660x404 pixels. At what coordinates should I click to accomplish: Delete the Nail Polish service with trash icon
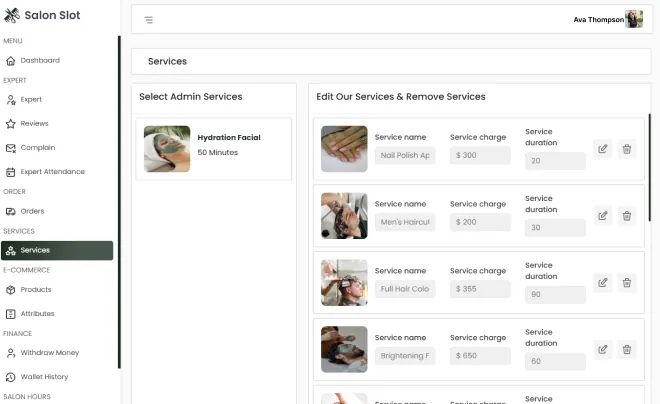click(x=627, y=149)
